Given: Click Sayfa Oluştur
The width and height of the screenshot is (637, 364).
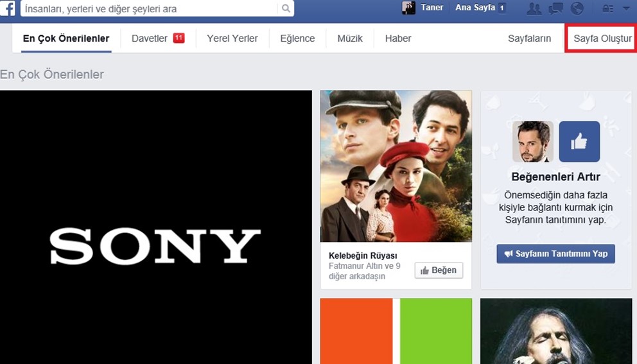Looking at the screenshot, I should [602, 39].
